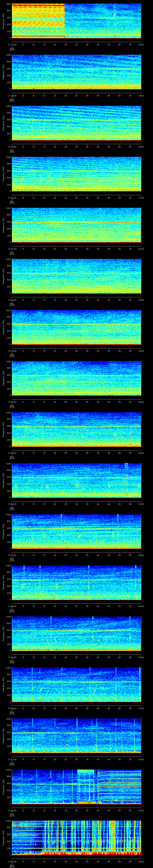Click the 22:00 end time label

[141, 249]
